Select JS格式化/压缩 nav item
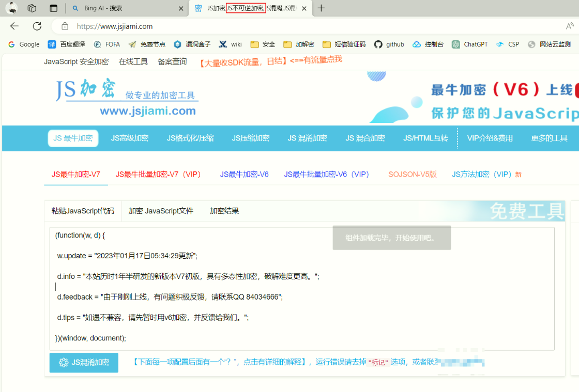 [190, 138]
